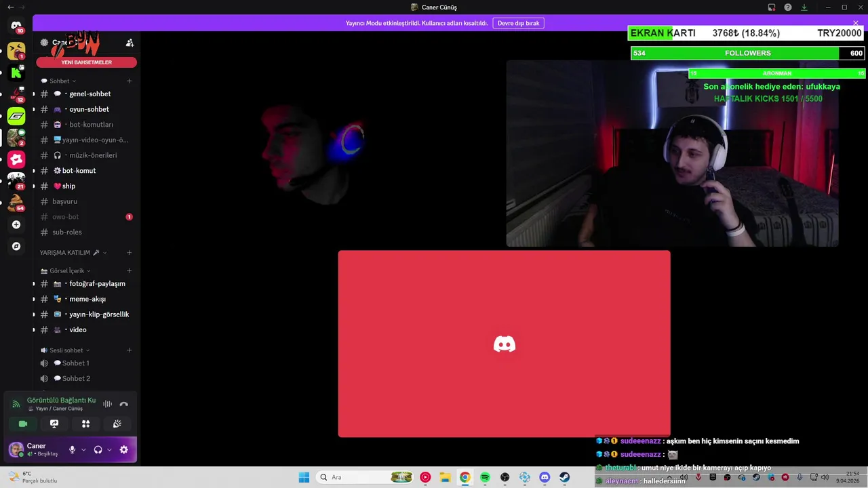Open Discord help question mark icon
This screenshot has width=868, height=488.
787,7
